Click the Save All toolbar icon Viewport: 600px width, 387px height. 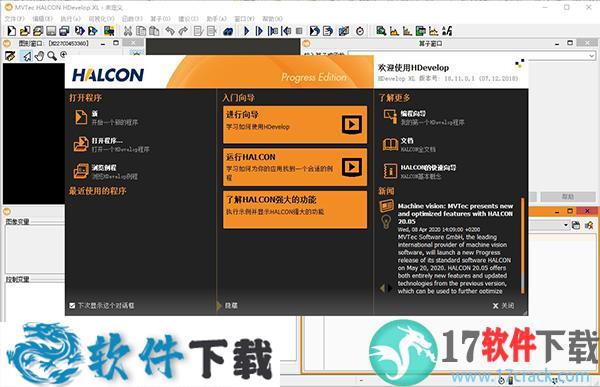(64, 31)
